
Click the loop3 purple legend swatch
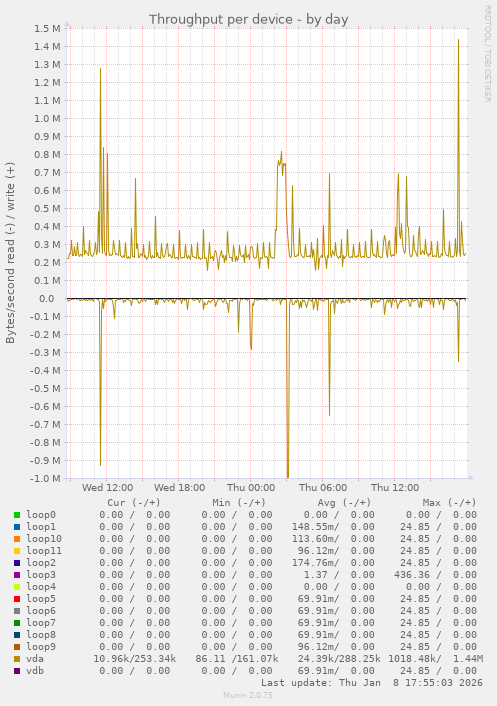(x=17, y=575)
